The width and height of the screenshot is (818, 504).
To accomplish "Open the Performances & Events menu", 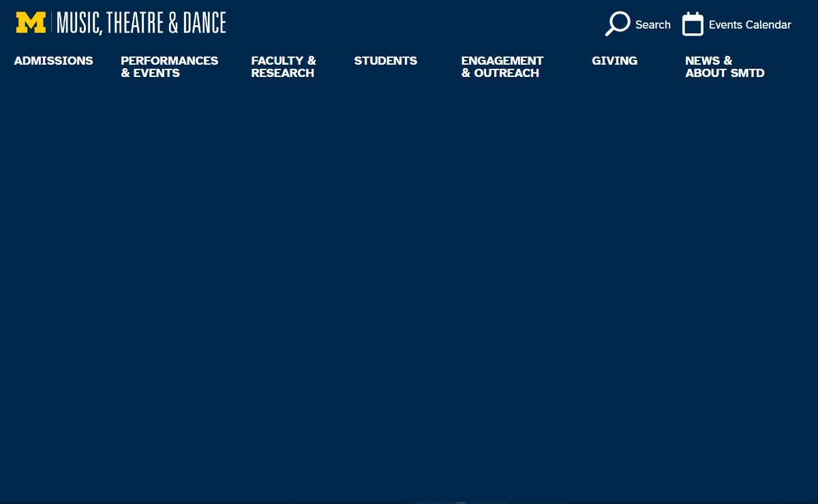I will 170,67.
